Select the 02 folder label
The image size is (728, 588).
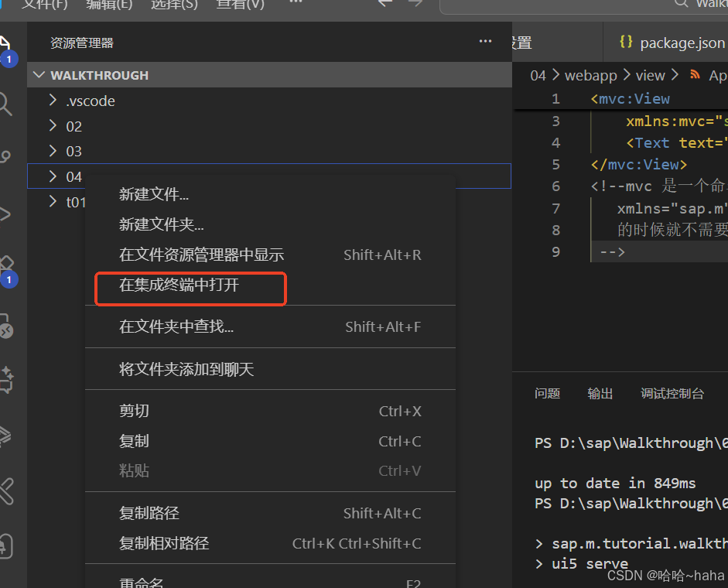(x=73, y=126)
